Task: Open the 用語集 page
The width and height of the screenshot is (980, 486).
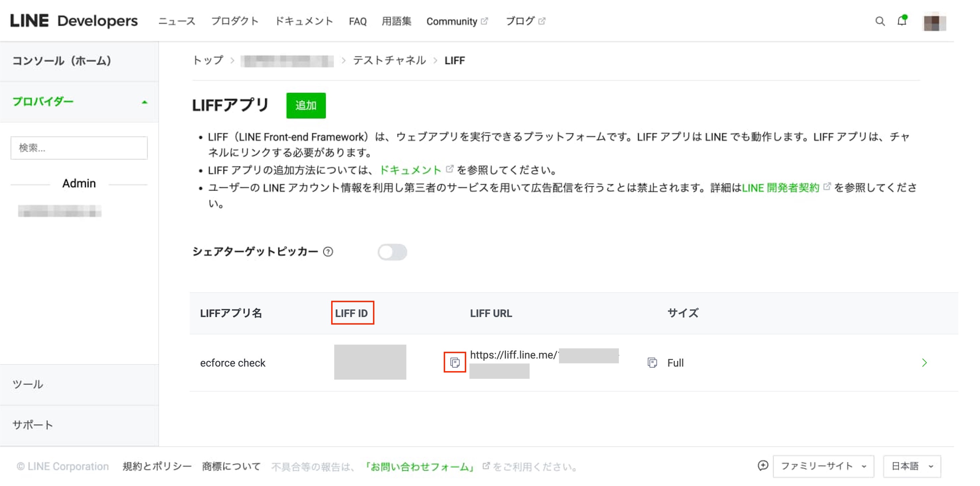Action: click(x=396, y=21)
